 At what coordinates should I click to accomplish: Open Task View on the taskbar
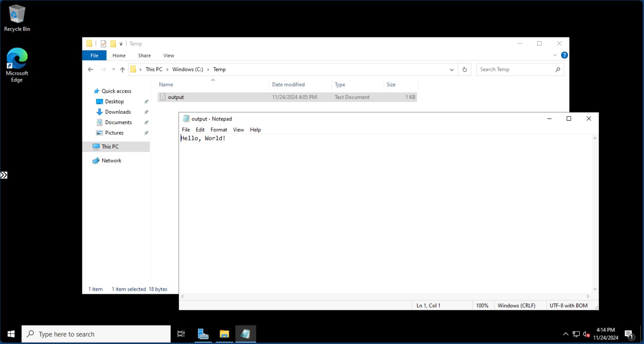tap(181, 334)
